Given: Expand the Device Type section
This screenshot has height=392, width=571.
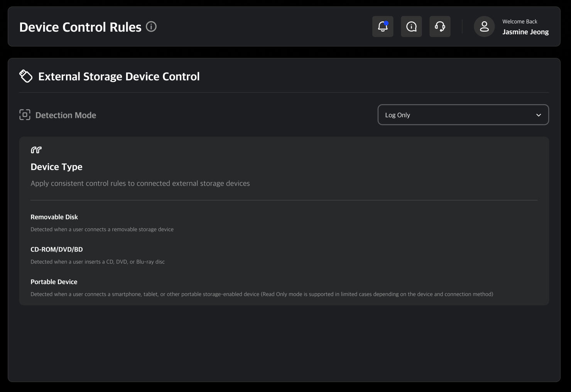Looking at the screenshot, I should (x=56, y=167).
